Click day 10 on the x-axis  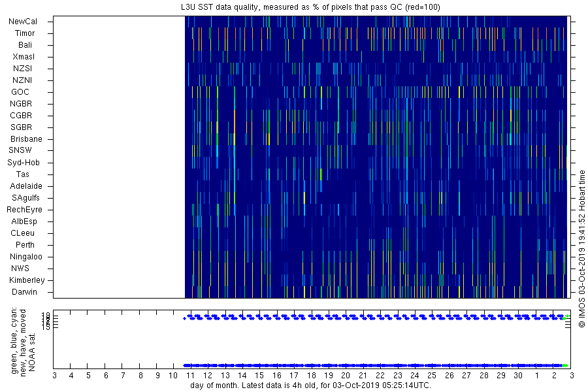point(173,376)
